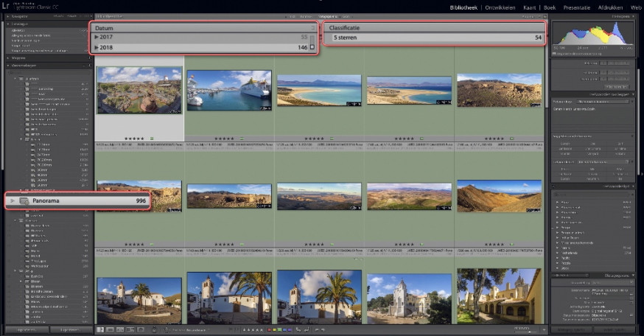
Task: Add a new collection with plus icon
Action: 89,66
